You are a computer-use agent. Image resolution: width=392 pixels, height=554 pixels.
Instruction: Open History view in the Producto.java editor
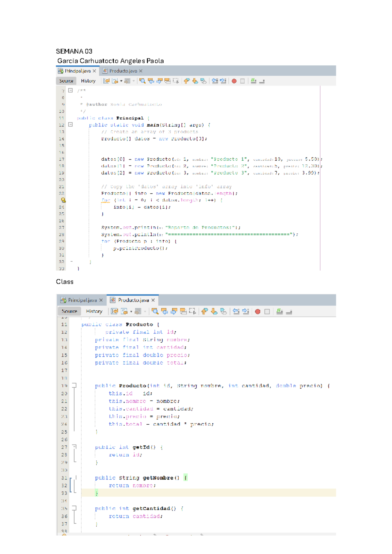pyautogui.click(x=94, y=312)
